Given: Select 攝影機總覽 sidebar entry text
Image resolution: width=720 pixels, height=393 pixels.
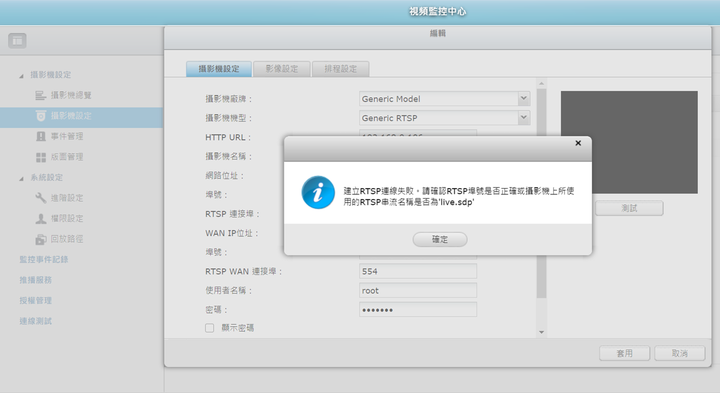Looking at the screenshot, I should pos(71,95).
